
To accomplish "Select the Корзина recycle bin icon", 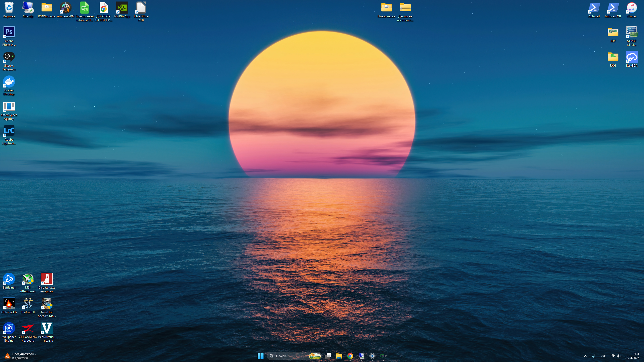I will click(x=9, y=8).
